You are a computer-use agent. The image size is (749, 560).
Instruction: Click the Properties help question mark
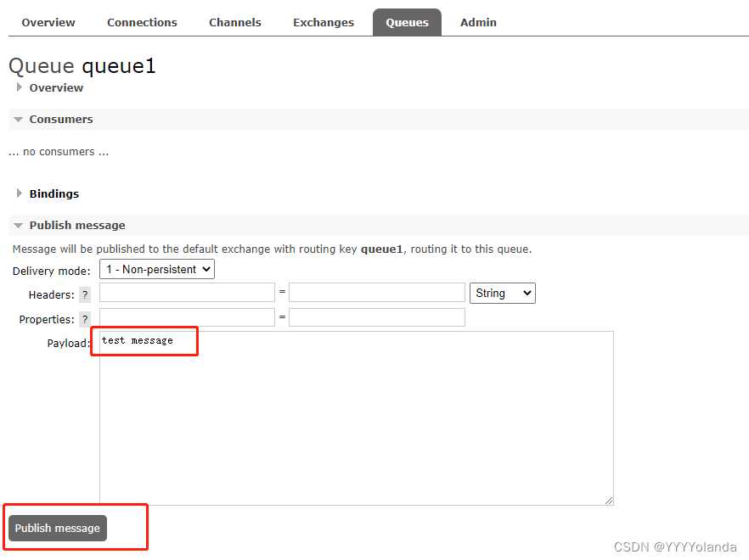coord(85,319)
